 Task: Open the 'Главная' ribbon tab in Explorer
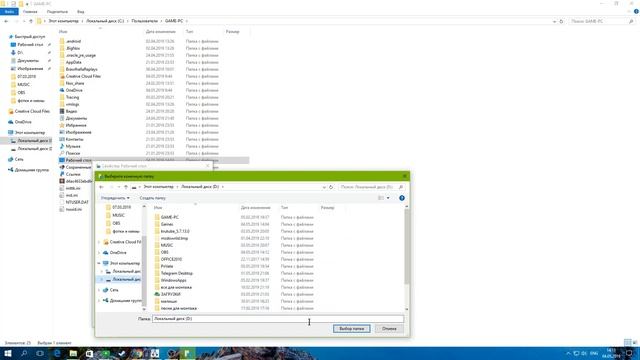coord(30,12)
